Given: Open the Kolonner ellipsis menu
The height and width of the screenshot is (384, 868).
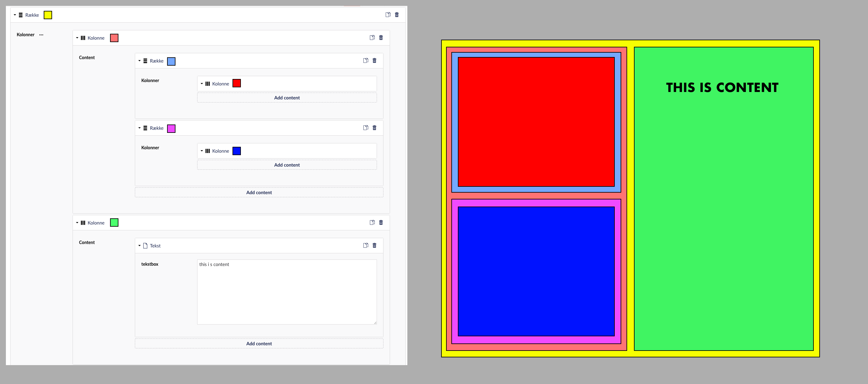Looking at the screenshot, I should click(41, 35).
